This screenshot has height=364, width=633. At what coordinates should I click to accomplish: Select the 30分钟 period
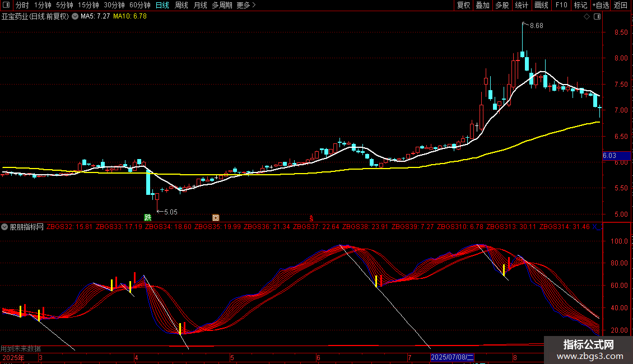pos(114,5)
